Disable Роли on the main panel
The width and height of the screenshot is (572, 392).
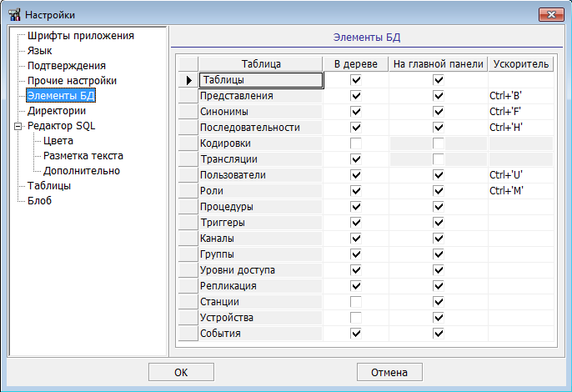439,191
